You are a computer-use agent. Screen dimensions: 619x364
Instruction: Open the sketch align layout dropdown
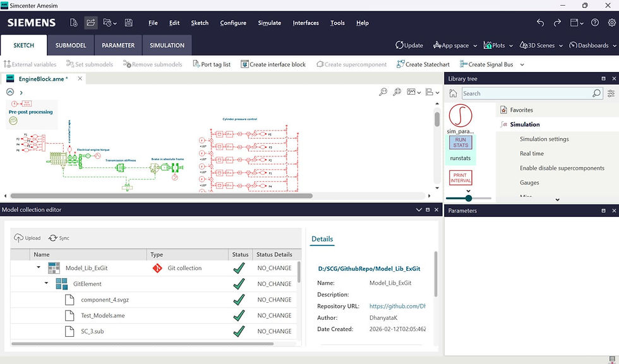click(432, 92)
